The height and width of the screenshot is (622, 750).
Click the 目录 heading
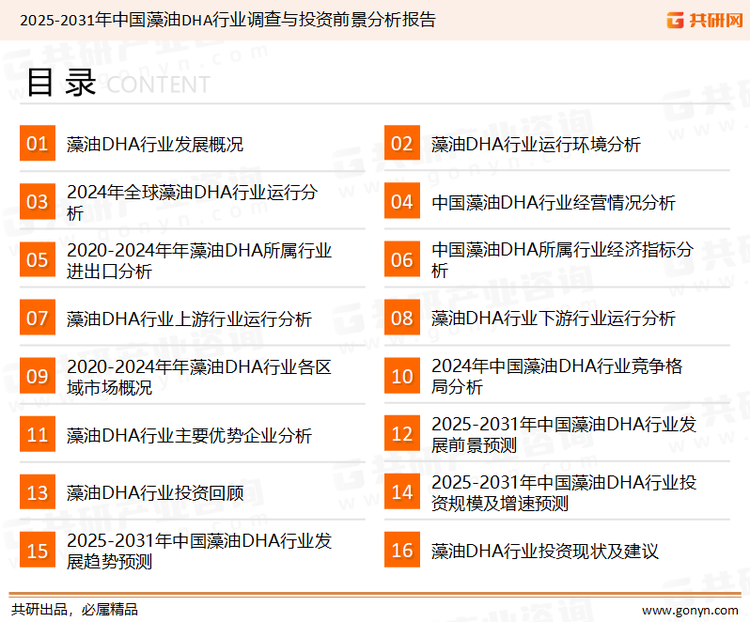[x=61, y=83]
